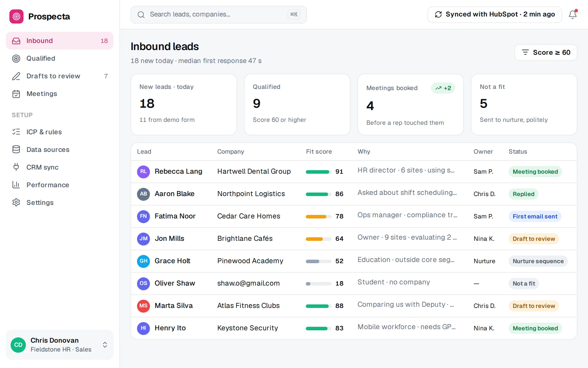This screenshot has height=368, width=588.
Task: Click the CRM sync plug icon
Action: 16,167
